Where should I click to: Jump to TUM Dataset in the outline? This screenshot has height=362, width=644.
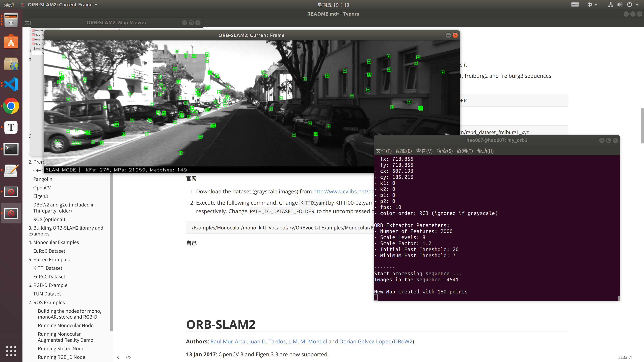coord(47,294)
